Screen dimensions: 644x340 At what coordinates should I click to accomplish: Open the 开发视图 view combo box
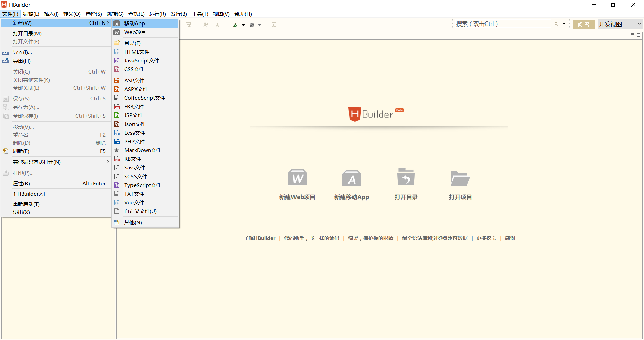(620, 24)
